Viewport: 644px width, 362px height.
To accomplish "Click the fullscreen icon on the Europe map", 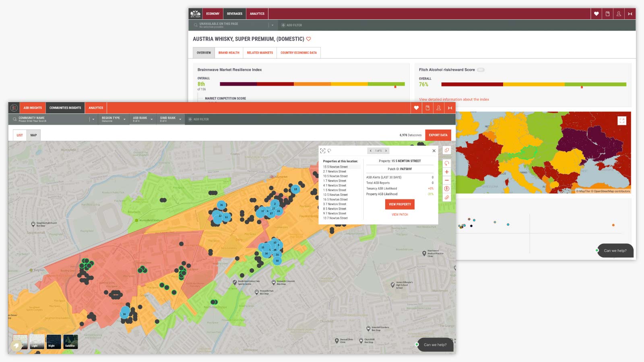I will [622, 120].
